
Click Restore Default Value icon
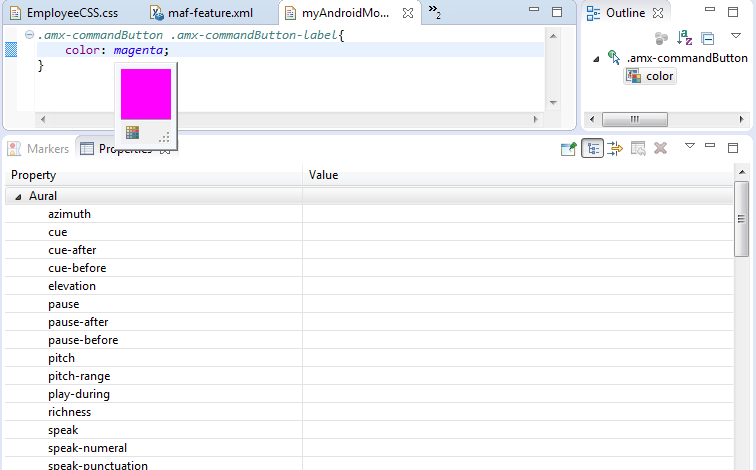pyautogui.click(x=638, y=148)
